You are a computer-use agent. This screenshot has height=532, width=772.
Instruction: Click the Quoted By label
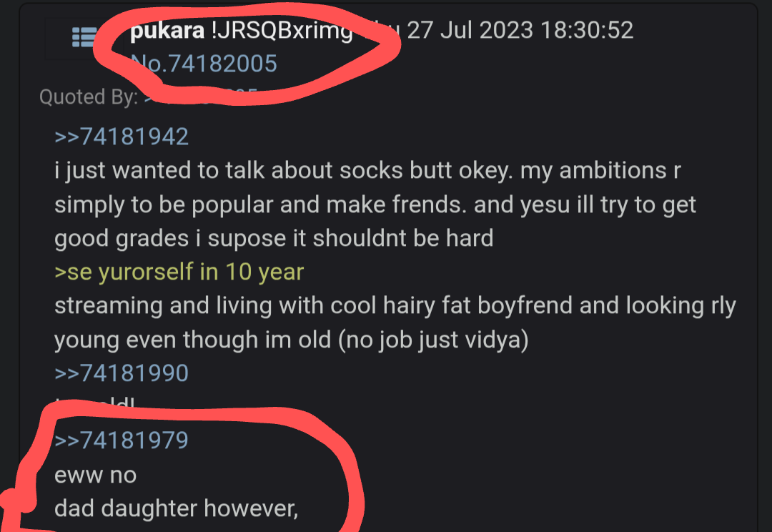click(89, 97)
